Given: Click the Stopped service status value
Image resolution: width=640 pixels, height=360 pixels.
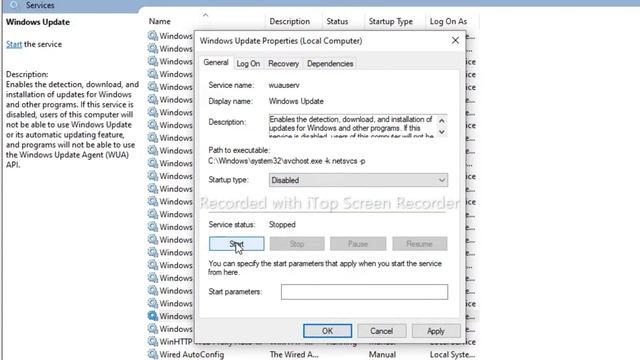Looking at the screenshot, I should [282, 224].
